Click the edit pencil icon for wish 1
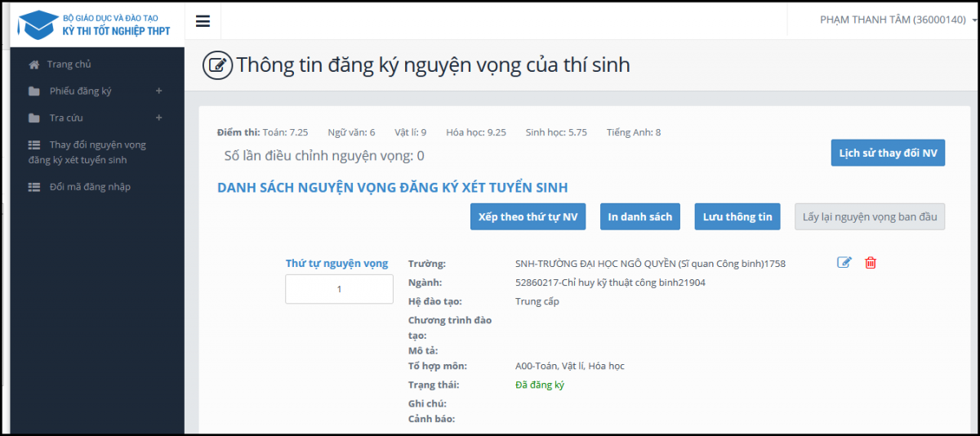Image resolution: width=980 pixels, height=436 pixels. 844,263
